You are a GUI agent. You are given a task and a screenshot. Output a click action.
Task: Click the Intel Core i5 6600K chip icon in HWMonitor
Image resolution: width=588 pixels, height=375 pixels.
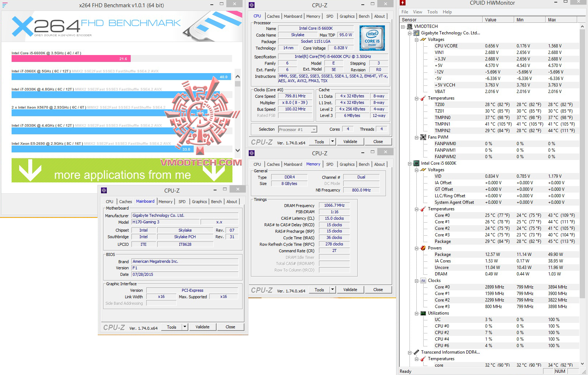click(x=416, y=163)
